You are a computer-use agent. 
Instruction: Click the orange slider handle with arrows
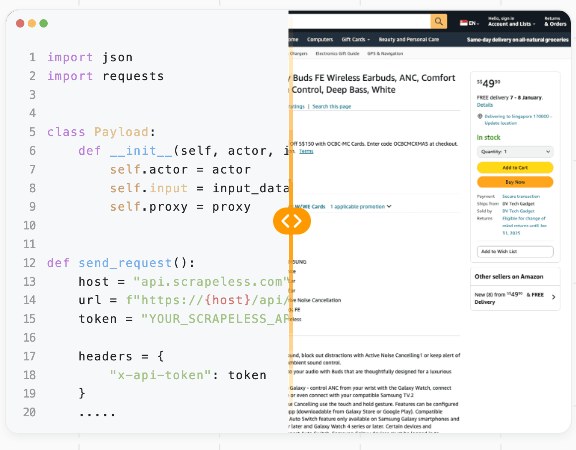pos(292,221)
